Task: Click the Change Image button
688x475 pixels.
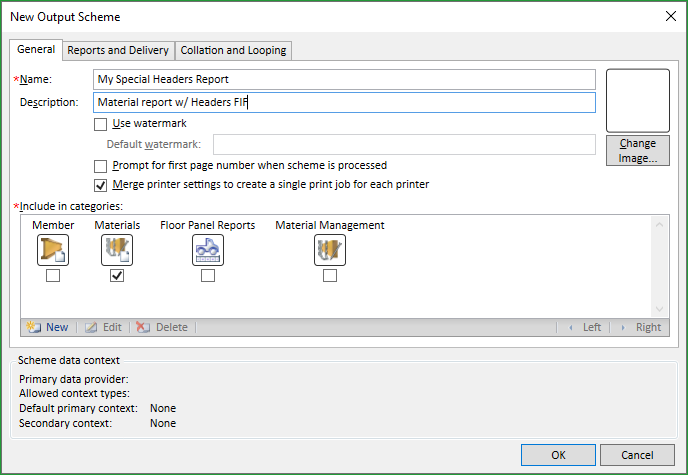Action: (638, 150)
